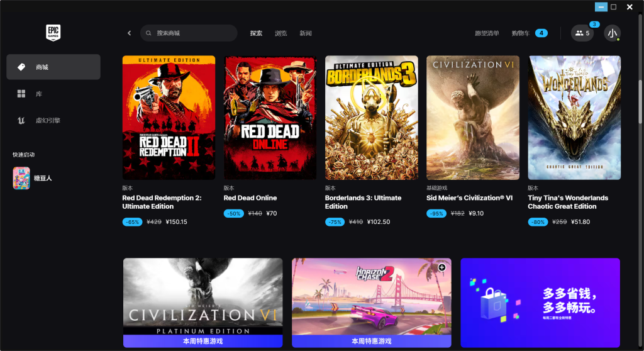Click the ¥9.10 price
Image resolution: width=644 pixels, height=351 pixels.
476,213
